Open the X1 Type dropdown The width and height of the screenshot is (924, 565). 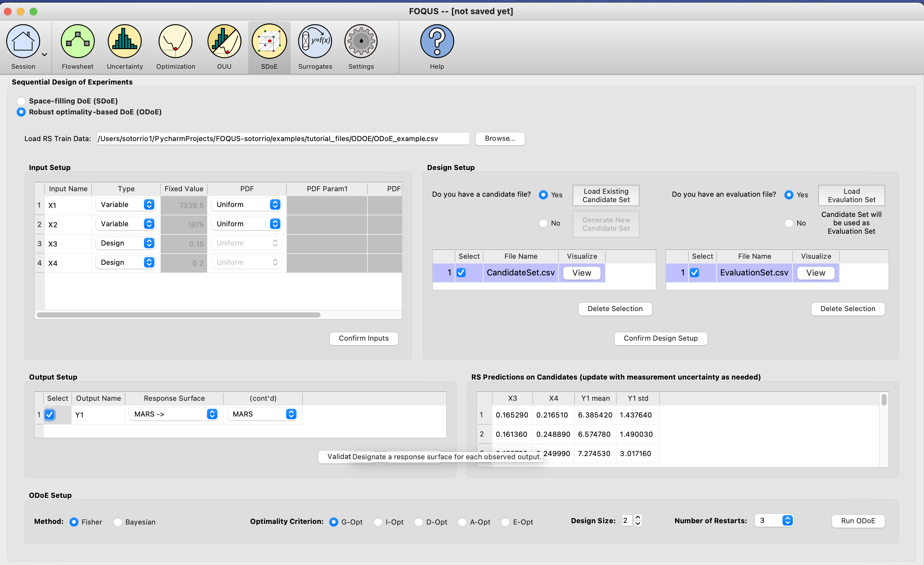[126, 204]
